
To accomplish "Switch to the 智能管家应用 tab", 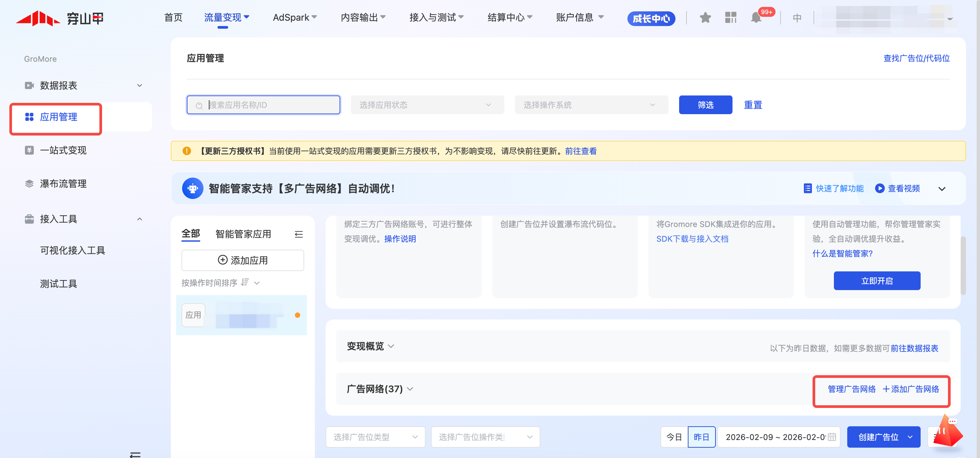I will 243,234.
